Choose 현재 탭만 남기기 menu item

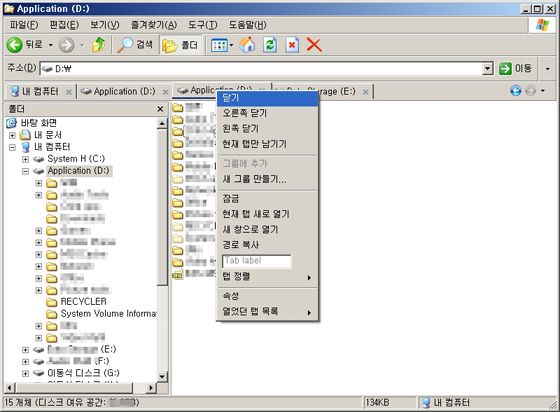tap(267, 144)
